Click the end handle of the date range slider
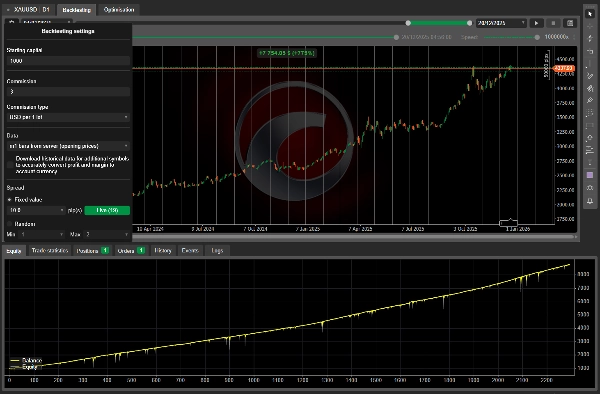This screenshot has width=600, height=394. (470, 23)
